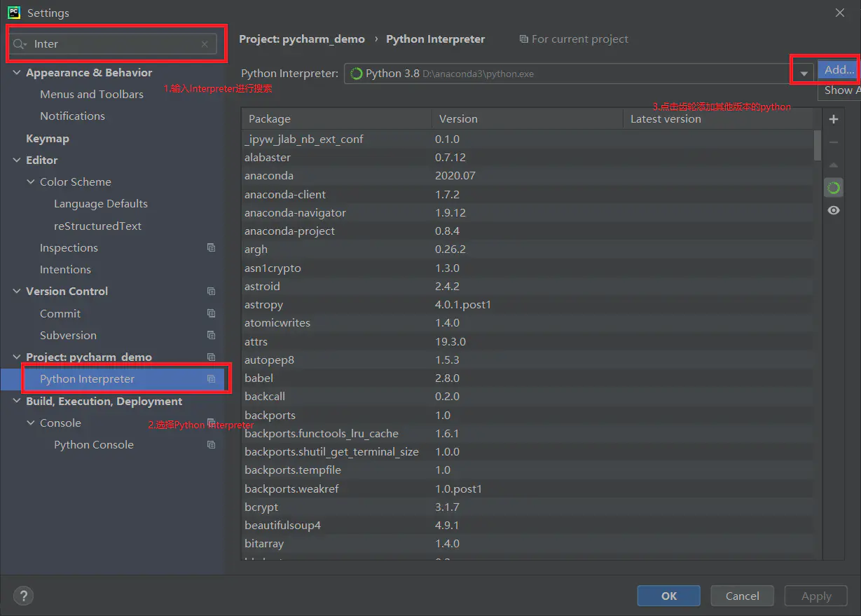This screenshot has width=861, height=616.
Task: Select Language Defaults under Color Scheme
Action: (101, 204)
